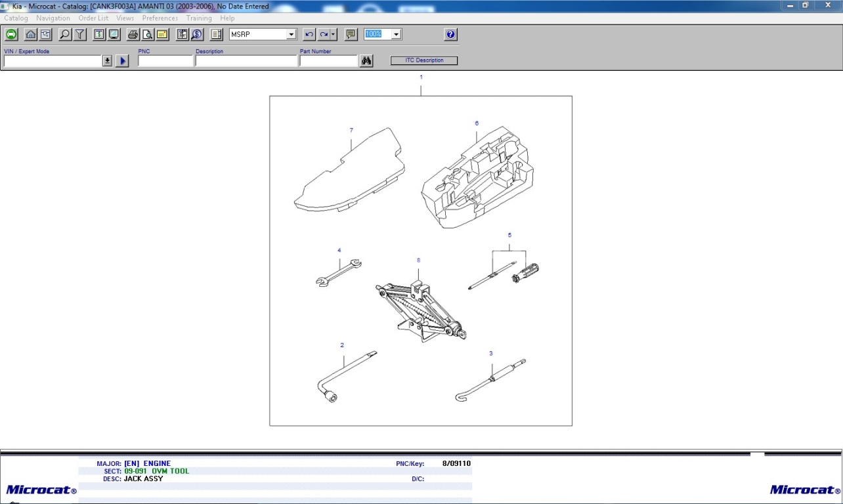This screenshot has width=843, height=504.
Task: Click the dollar price lookup icon
Action: click(197, 34)
